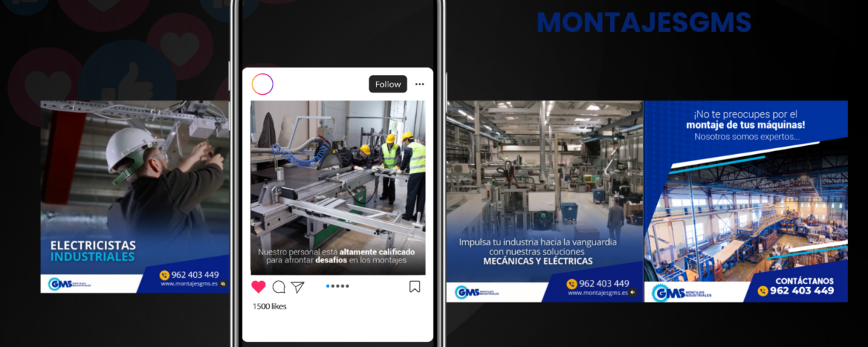
Task: Click '¡No te preocupes por el' headline
Action: point(746,114)
